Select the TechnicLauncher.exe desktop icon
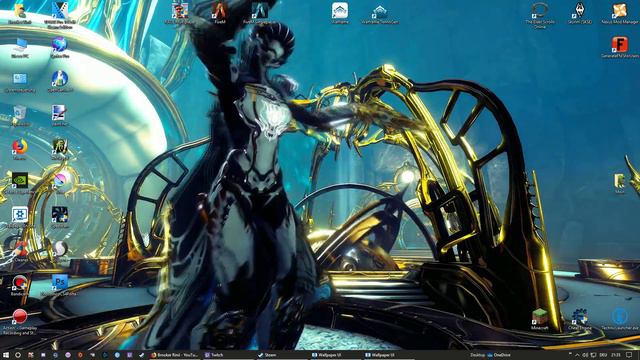The width and height of the screenshot is (640, 360). click(x=620, y=318)
